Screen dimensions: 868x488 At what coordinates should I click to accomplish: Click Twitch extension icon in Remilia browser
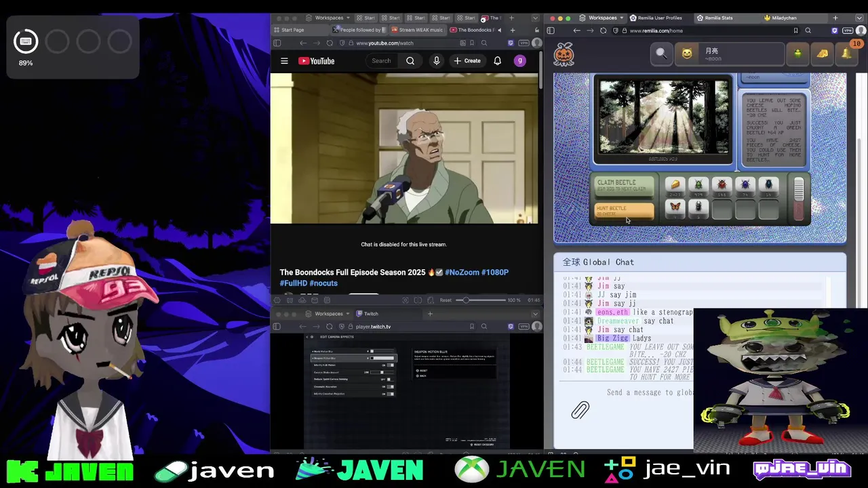tap(835, 30)
